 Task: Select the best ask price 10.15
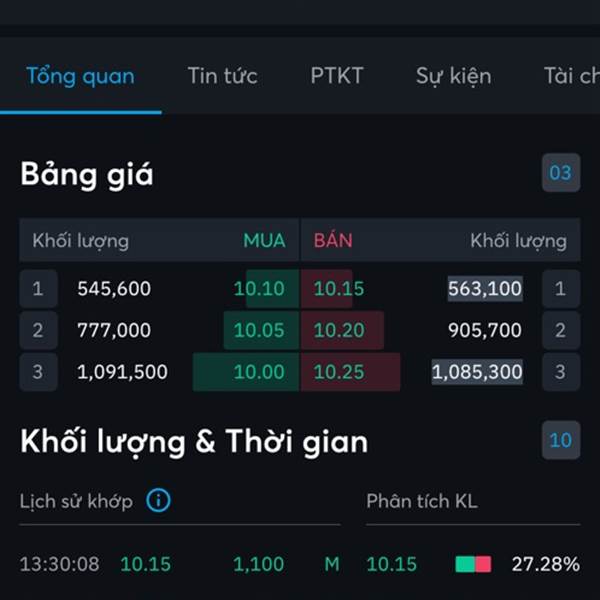click(339, 289)
